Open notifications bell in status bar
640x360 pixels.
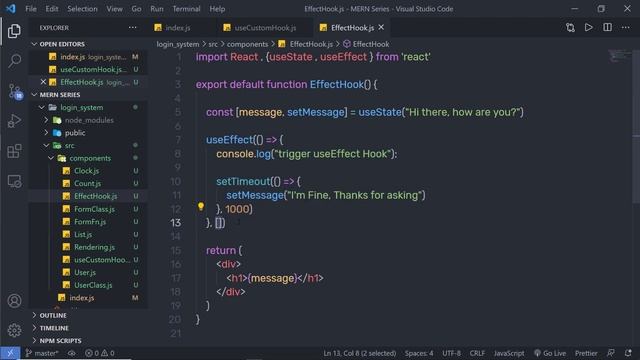tap(628, 353)
